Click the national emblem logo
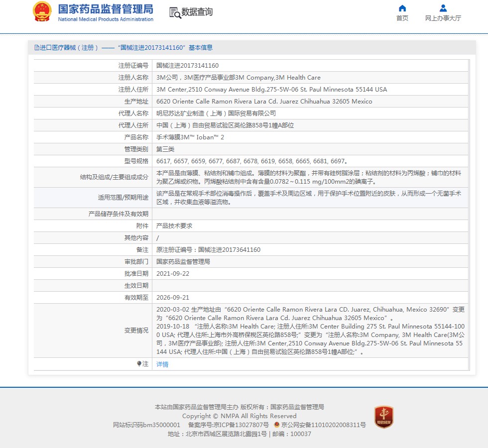488x448 pixels. [42, 11]
